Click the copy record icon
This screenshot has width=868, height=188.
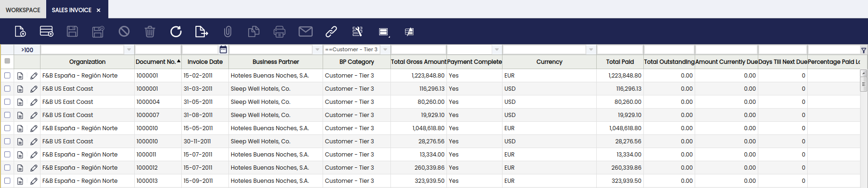coord(253,31)
